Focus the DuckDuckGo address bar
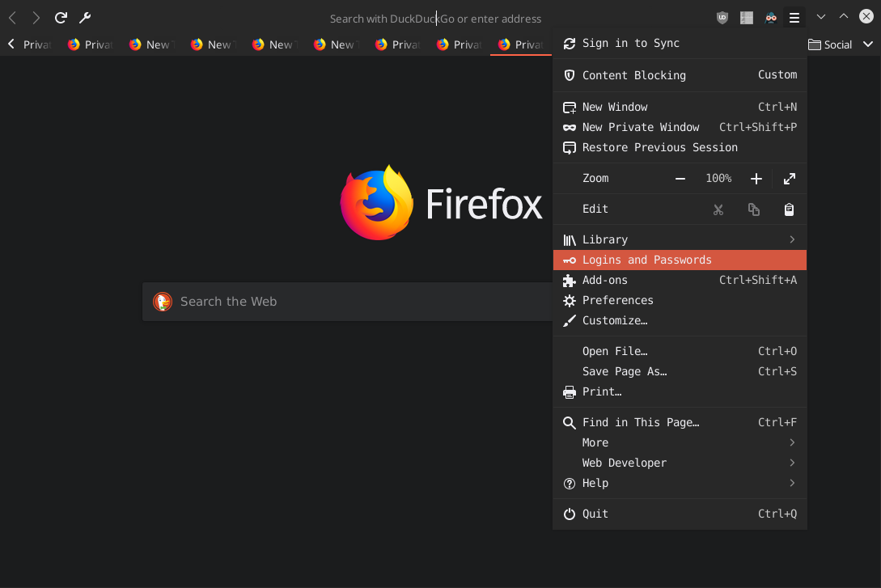Viewport: 881px width, 588px height. pyautogui.click(x=435, y=19)
